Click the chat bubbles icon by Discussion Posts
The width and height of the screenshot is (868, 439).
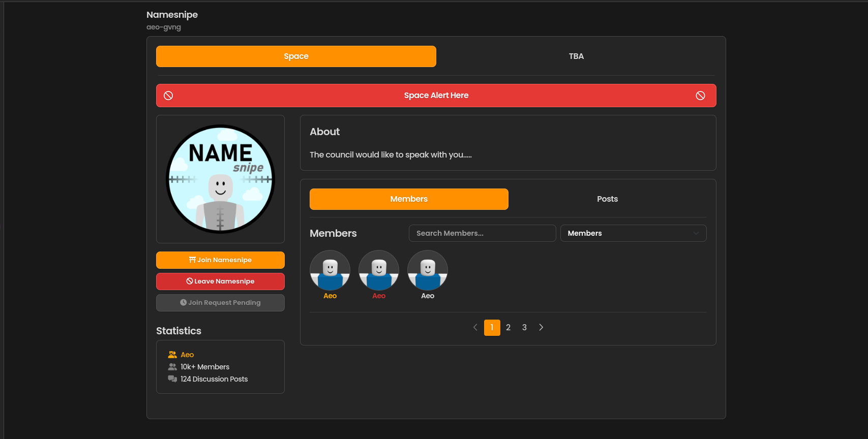click(172, 379)
